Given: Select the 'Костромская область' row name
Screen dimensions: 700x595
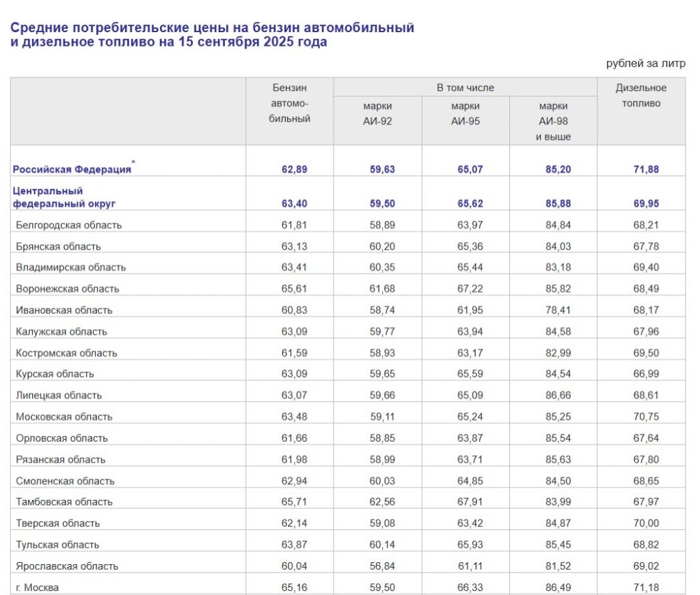Looking at the screenshot, I should 66,354.
